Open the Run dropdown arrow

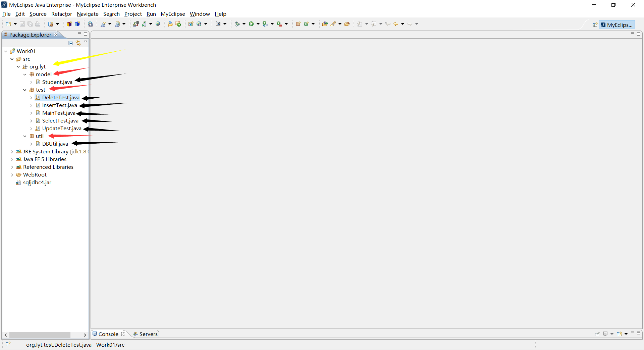[x=258, y=24]
